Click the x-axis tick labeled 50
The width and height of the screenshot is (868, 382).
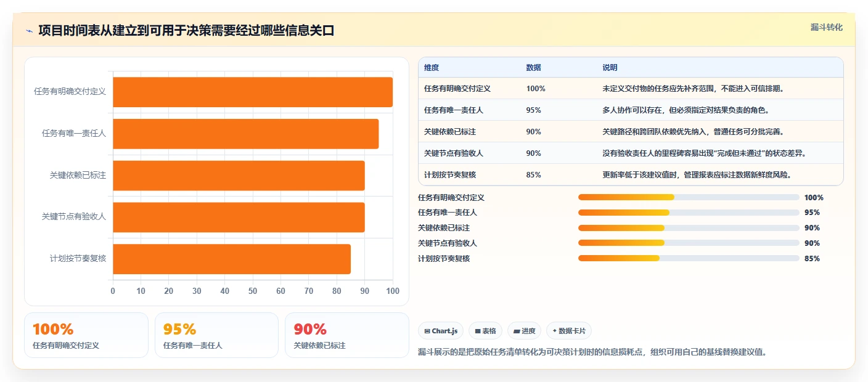[253, 291]
